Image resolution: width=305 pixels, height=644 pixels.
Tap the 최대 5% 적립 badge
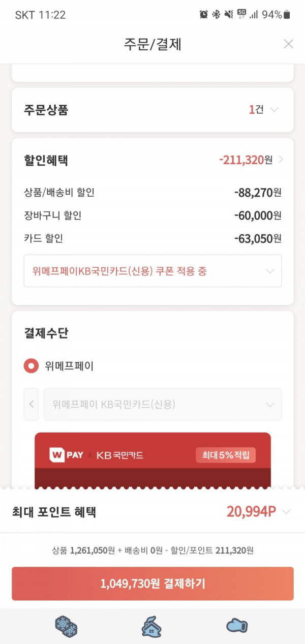point(226,455)
